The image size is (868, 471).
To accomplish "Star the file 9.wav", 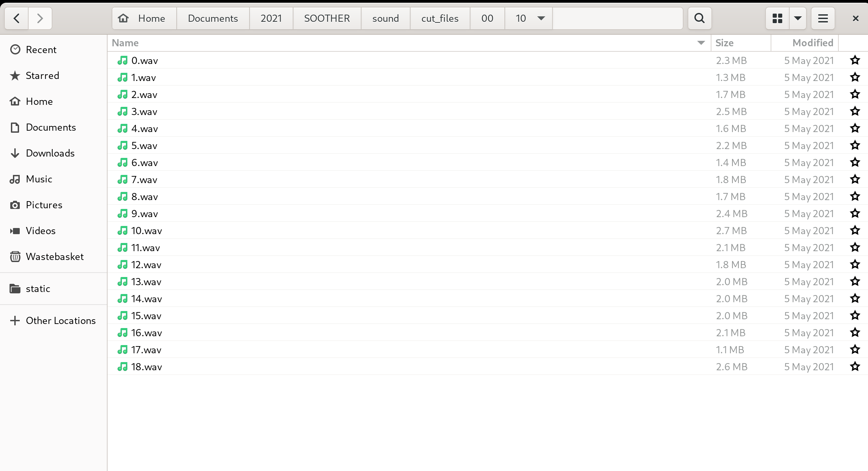I will [x=854, y=213].
